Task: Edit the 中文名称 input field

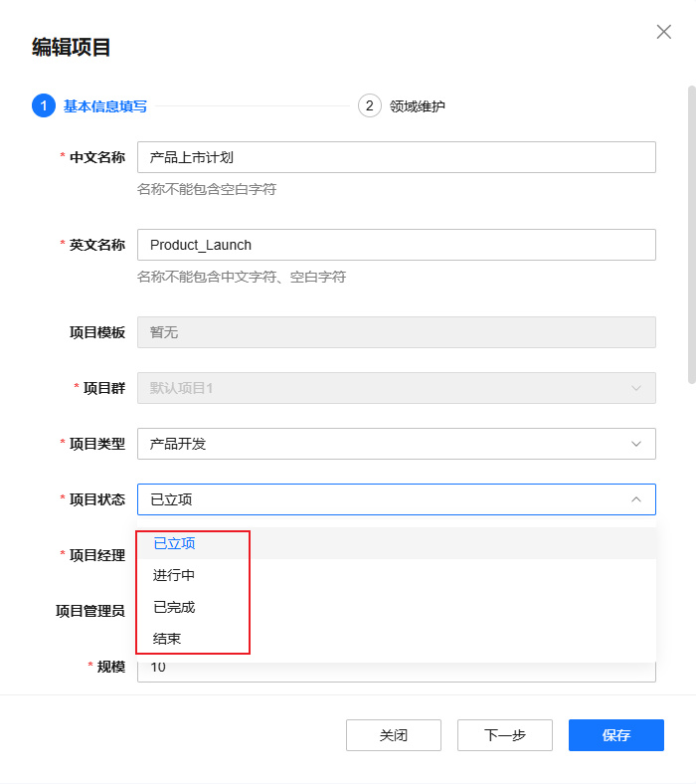Action: [x=396, y=157]
